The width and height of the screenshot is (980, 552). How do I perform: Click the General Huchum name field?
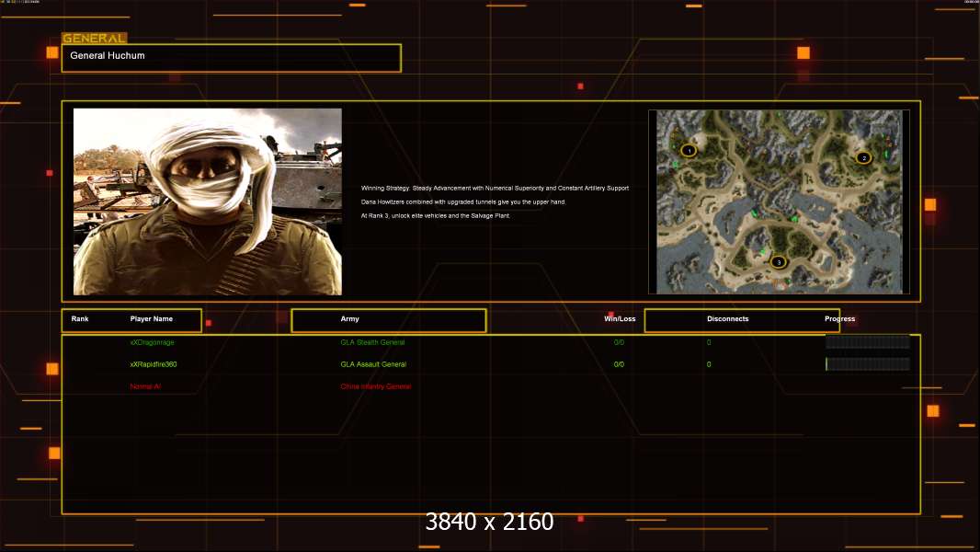coord(231,57)
